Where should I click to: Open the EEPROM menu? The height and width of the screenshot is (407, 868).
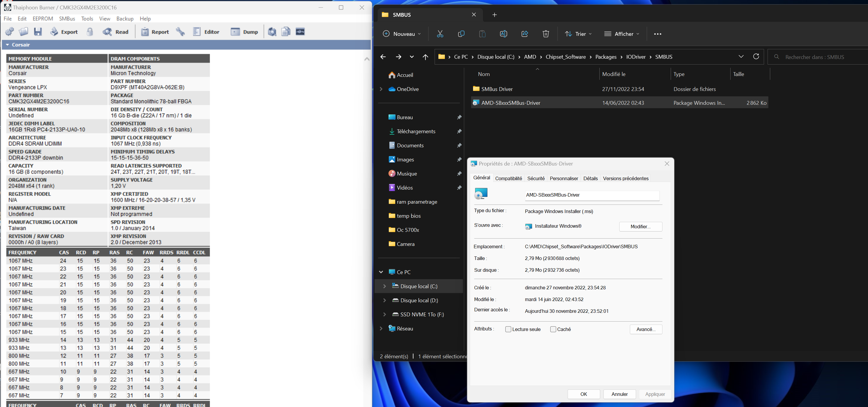click(x=43, y=18)
